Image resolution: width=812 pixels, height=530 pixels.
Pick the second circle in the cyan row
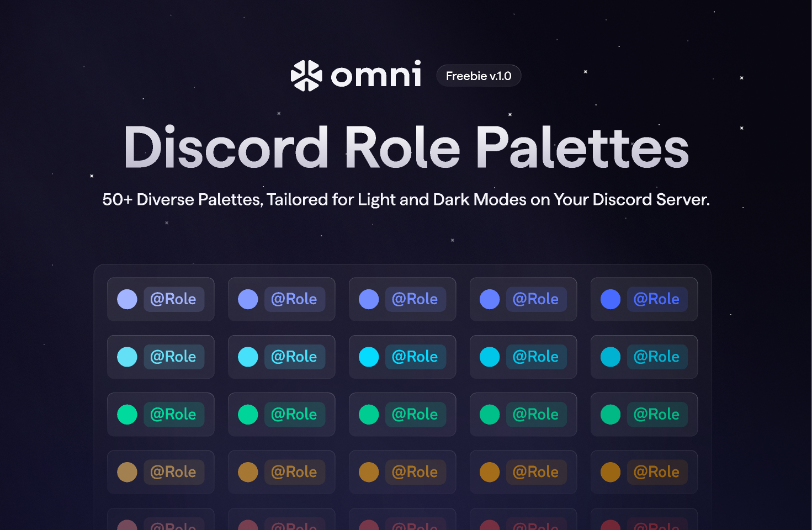click(x=248, y=357)
